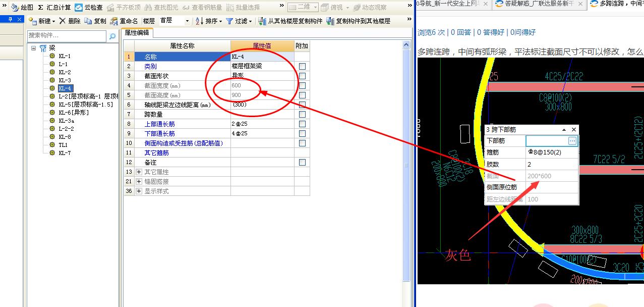Viewport: 644px width, 307px height.
Task: Select KL-7 beam in tree
Action: pyautogui.click(x=65, y=153)
